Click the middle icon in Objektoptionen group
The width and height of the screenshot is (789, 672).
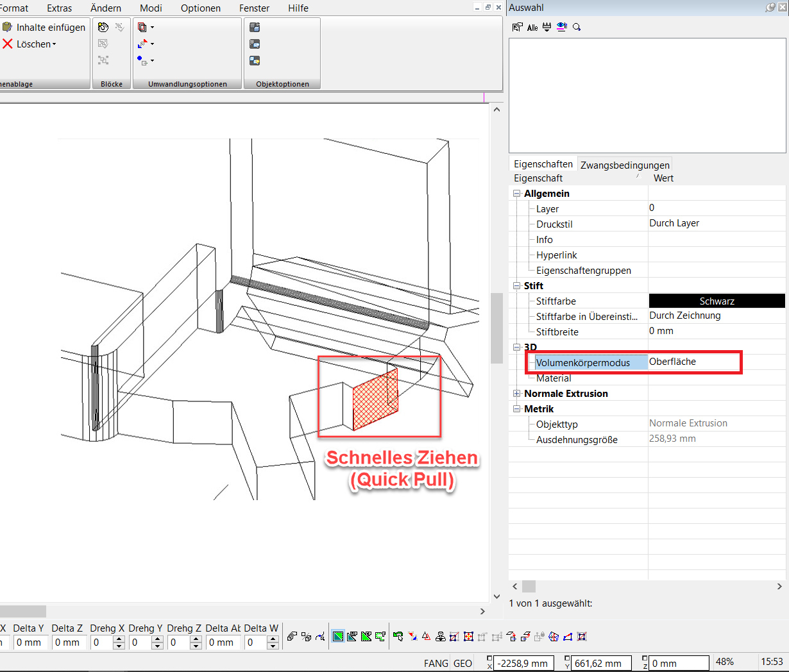(x=255, y=44)
